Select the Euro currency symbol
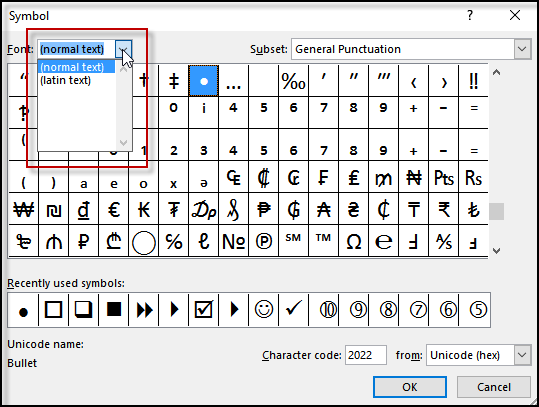 tap(113, 209)
